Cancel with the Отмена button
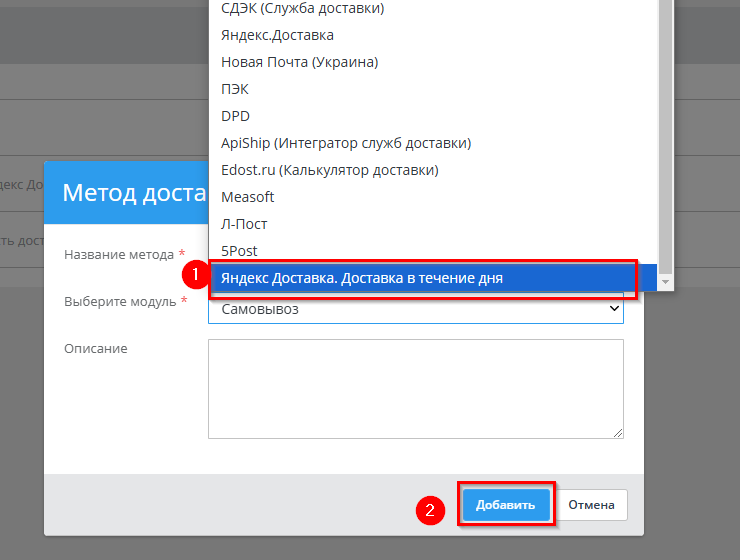Image resolution: width=740 pixels, height=560 pixels. [591, 505]
